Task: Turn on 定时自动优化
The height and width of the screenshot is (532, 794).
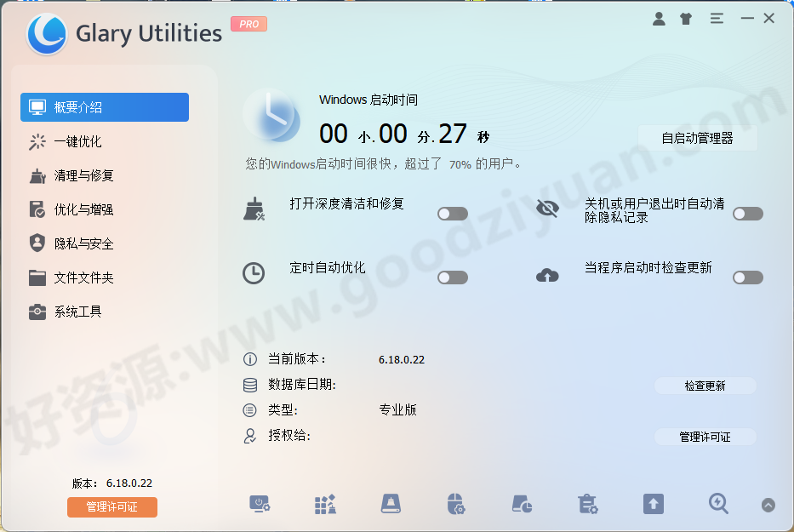Action: [x=452, y=277]
